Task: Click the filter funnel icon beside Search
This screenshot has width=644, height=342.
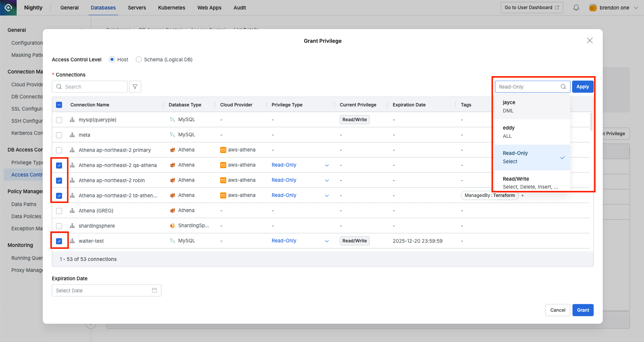Action: (135, 87)
